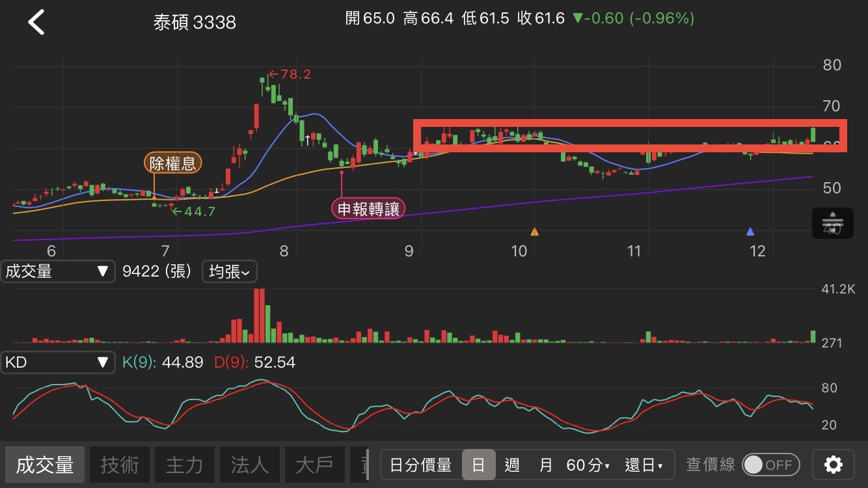Tap the D(9): 52.54 readout

(x=254, y=362)
